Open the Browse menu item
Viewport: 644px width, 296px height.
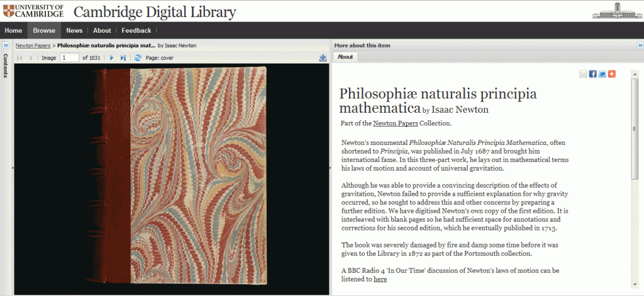[x=44, y=30]
